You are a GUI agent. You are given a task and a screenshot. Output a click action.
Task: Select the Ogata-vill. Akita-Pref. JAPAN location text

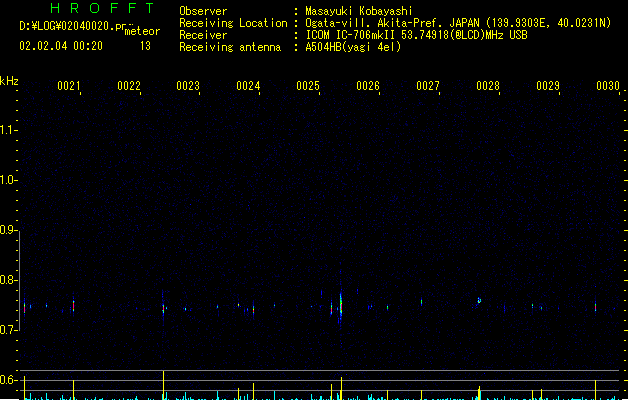coord(458,23)
